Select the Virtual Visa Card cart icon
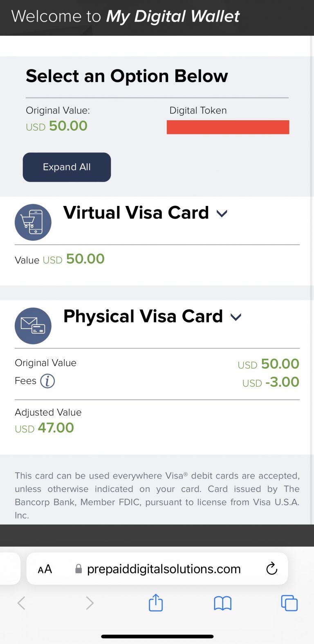The height and width of the screenshot is (644, 314). click(x=33, y=222)
